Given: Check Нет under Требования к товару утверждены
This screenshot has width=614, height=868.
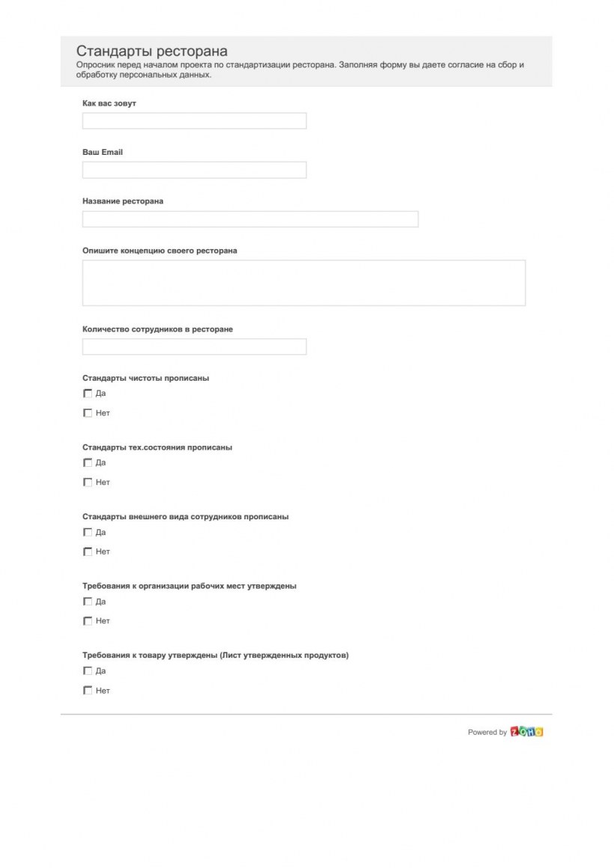Looking at the screenshot, I should pyautogui.click(x=87, y=690).
